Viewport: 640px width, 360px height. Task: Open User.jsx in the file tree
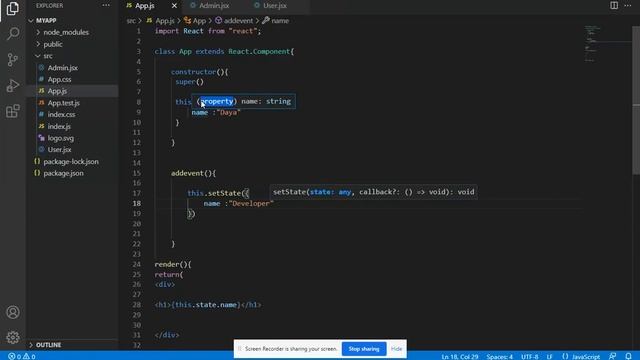(60, 150)
